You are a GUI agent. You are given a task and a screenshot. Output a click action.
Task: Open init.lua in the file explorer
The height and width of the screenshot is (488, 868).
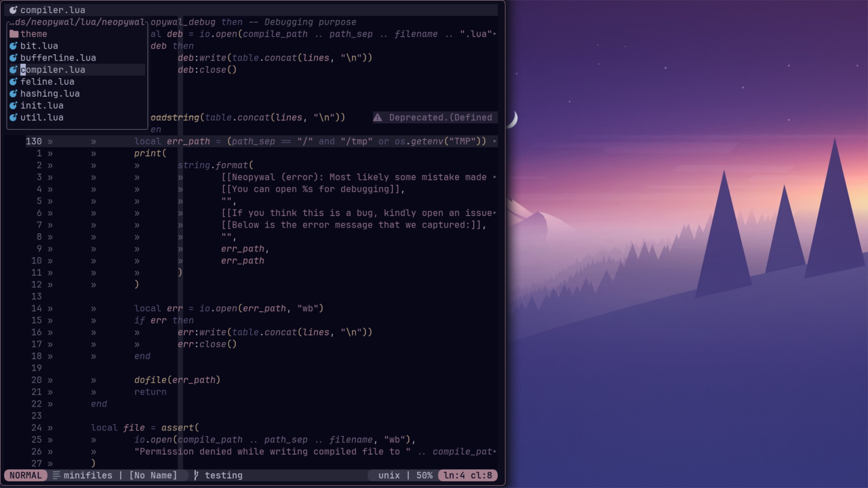(x=42, y=106)
